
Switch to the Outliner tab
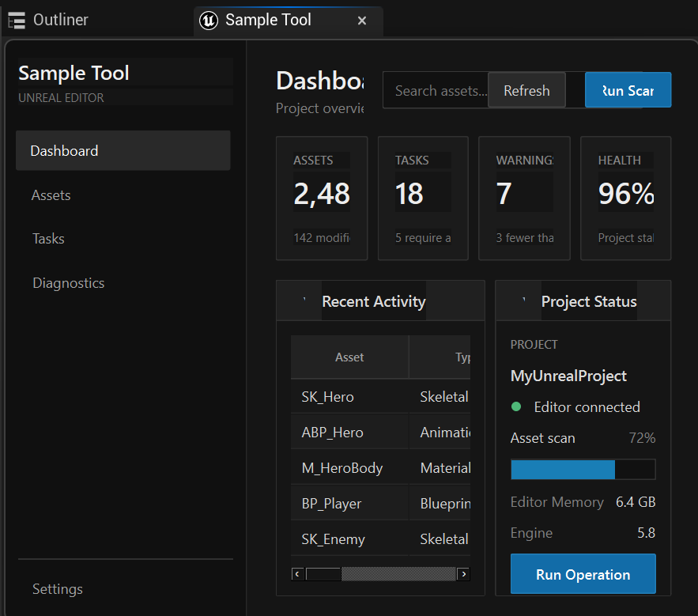(x=61, y=20)
